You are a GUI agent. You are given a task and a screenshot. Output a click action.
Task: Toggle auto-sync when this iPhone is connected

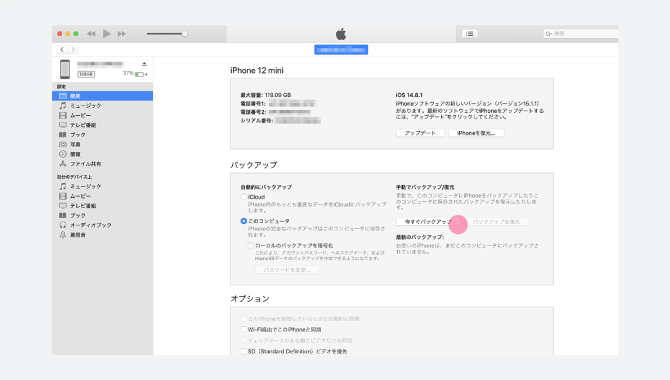tap(244, 318)
